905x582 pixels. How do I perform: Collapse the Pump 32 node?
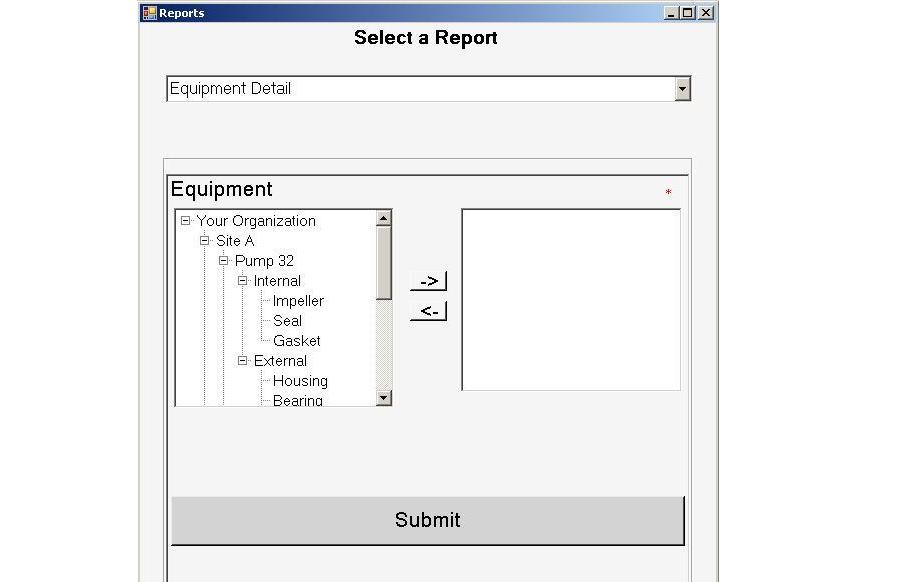pos(224,261)
